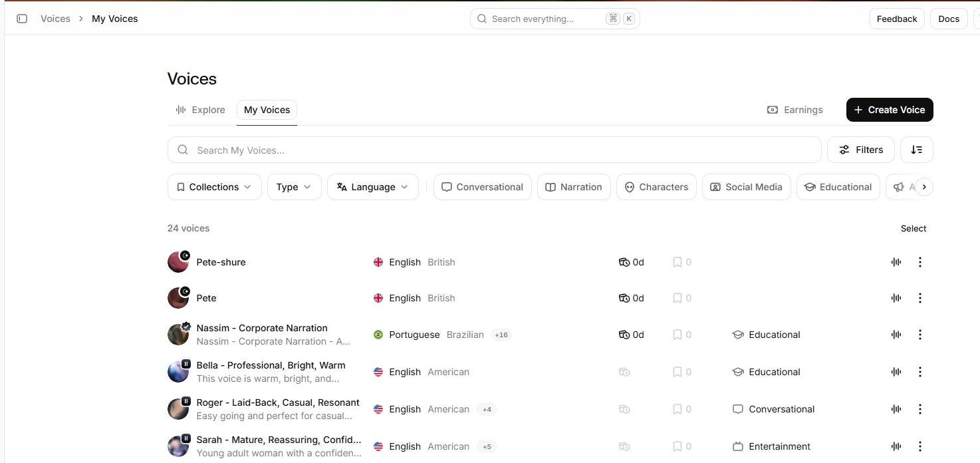Click the waveform icon for Roger voice
Screen dimensions: 980x463
click(x=896, y=409)
